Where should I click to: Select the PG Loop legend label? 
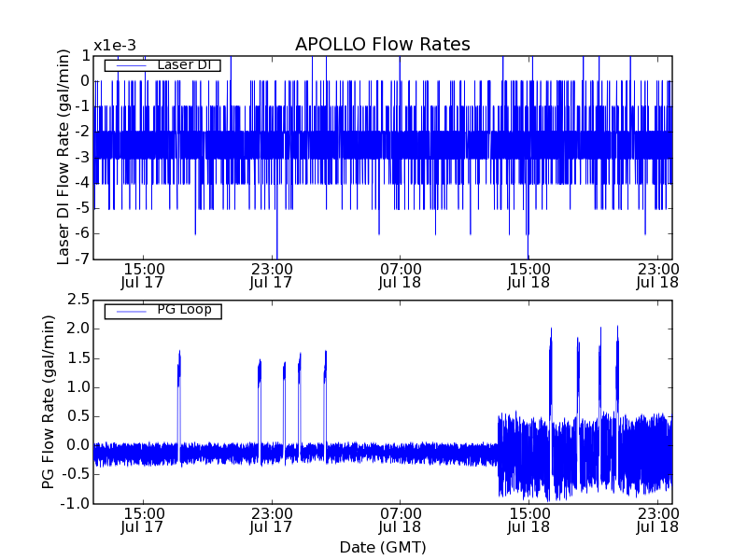coord(184,310)
